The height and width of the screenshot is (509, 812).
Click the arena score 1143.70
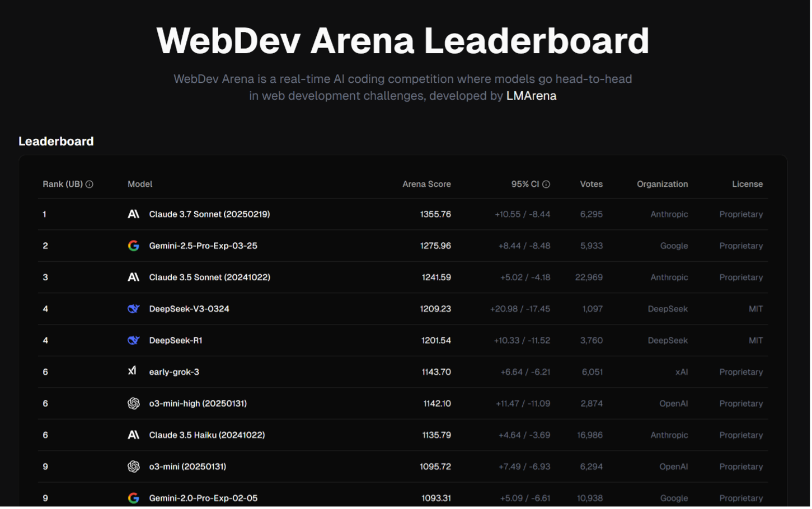437,373
